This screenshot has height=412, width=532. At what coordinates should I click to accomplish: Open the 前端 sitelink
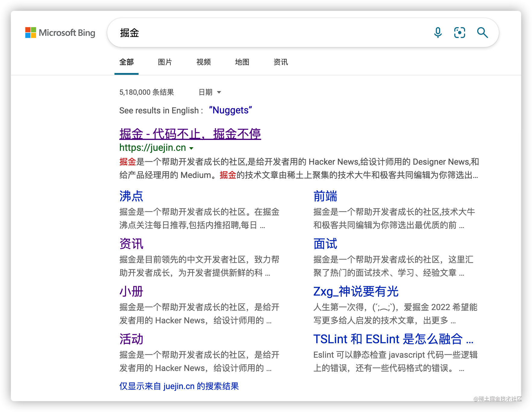pyautogui.click(x=325, y=196)
